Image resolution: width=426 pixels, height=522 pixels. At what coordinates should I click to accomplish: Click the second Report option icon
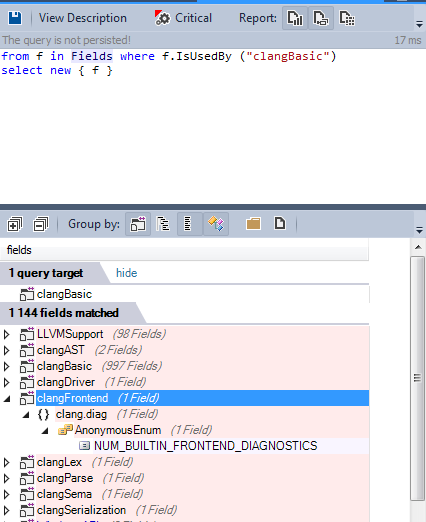coord(321,18)
